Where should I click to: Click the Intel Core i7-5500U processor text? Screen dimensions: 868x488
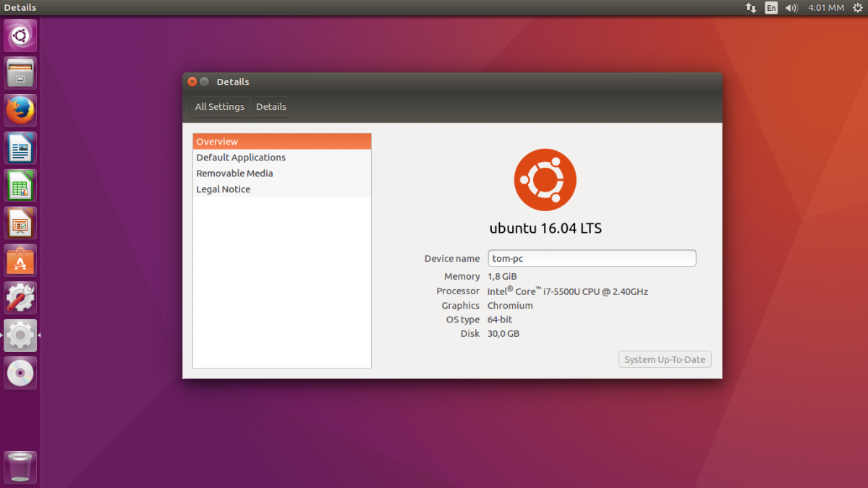568,291
